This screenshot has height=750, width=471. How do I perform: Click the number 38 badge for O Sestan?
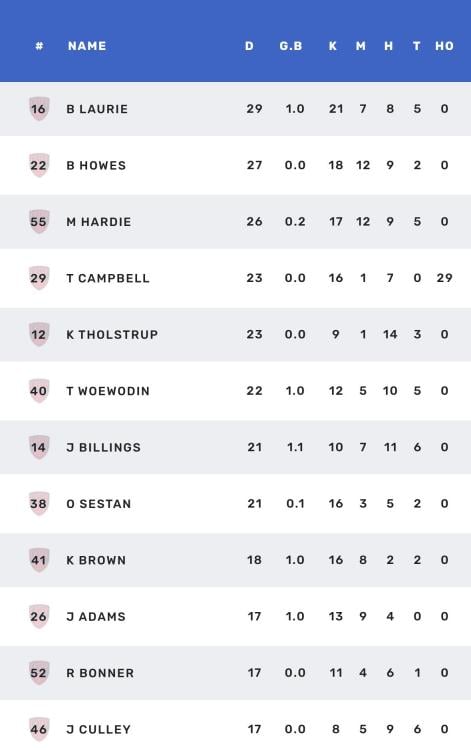tap(39, 504)
